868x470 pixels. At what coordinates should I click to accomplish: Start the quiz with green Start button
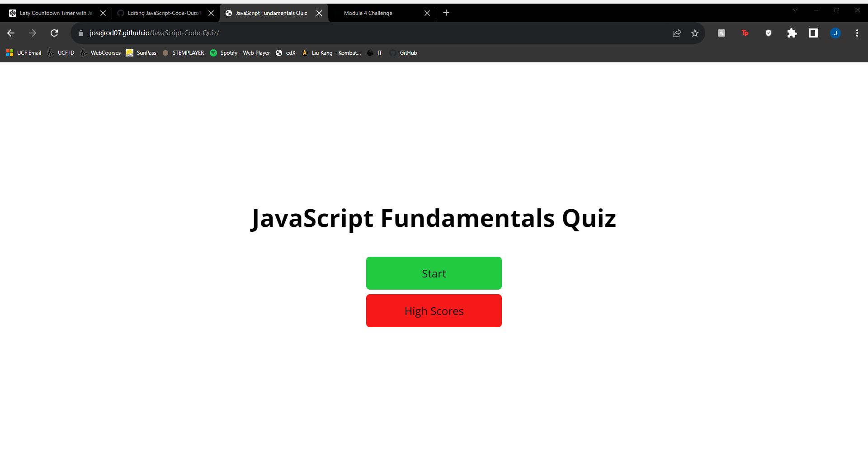click(434, 273)
